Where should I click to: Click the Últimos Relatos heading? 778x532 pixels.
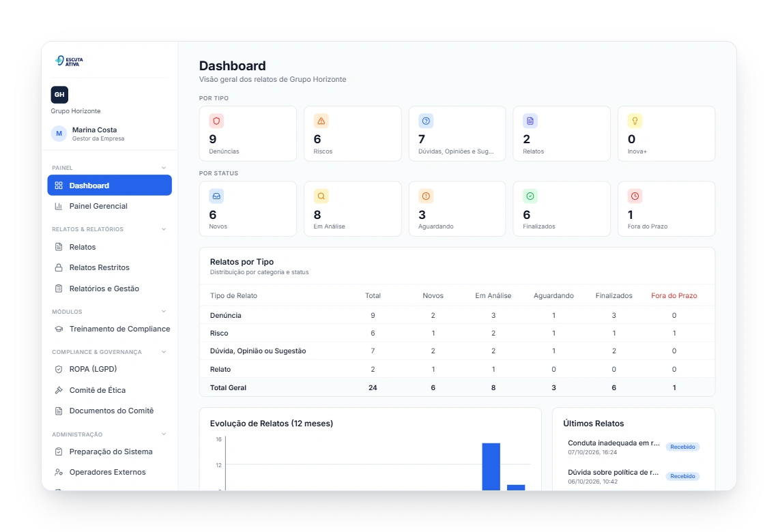(594, 424)
